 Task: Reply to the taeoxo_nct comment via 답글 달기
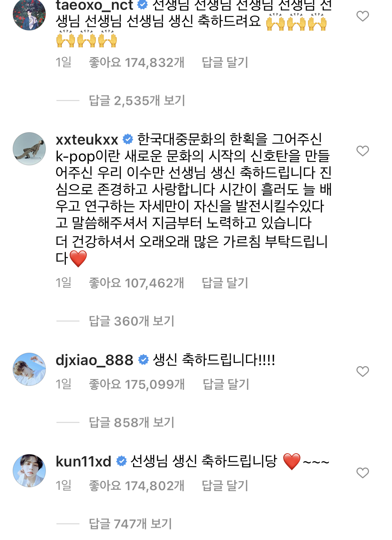coord(225,63)
